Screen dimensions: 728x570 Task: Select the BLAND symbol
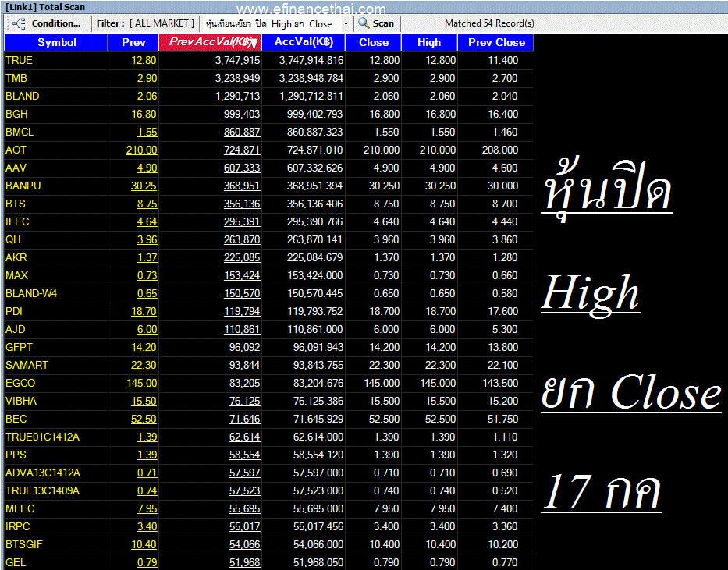pyautogui.click(x=23, y=97)
